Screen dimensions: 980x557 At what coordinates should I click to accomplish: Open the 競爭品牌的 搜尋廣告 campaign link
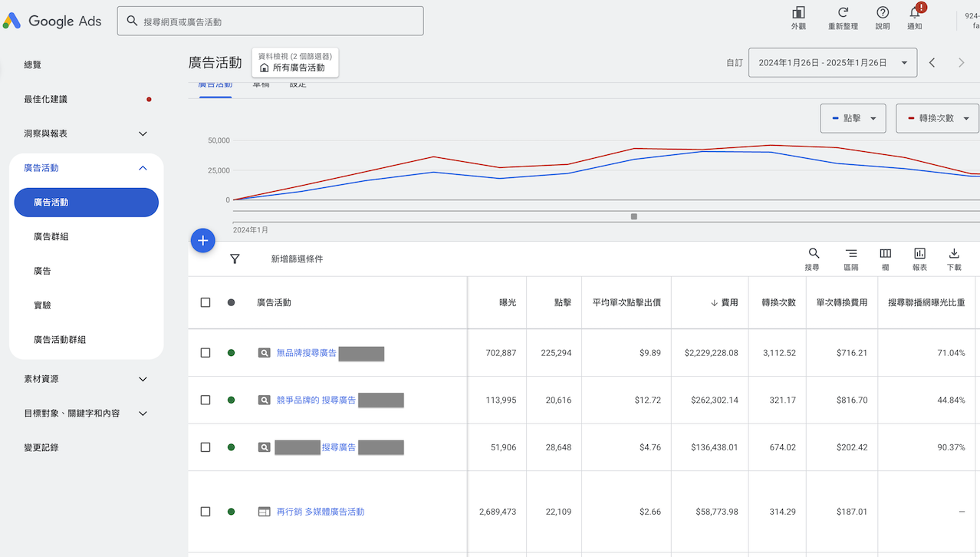[x=316, y=400]
